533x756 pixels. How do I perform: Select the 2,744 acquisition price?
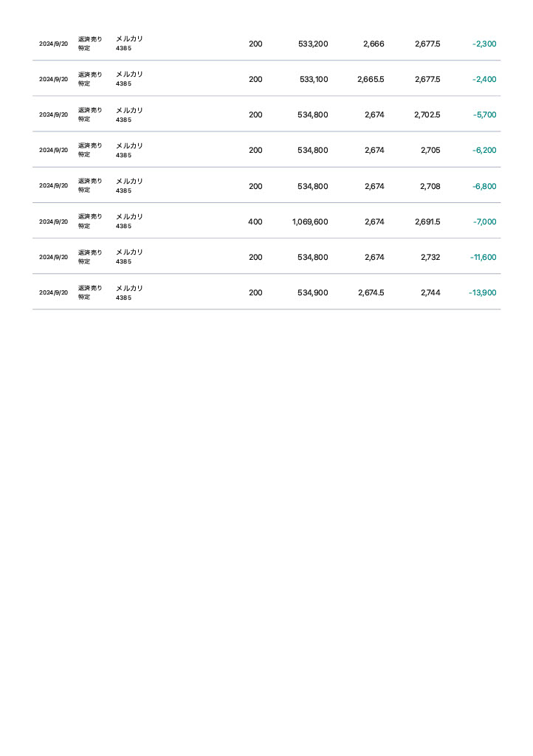[430, 293]
